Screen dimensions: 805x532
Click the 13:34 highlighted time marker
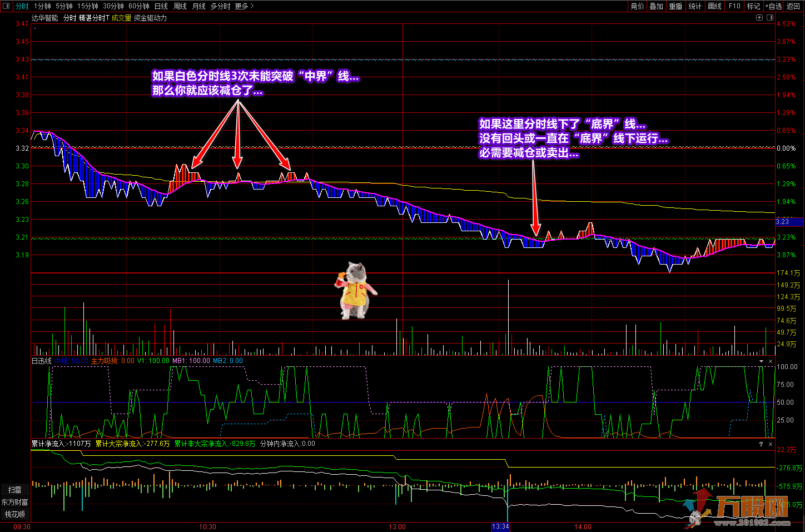(x=500, y=526)
